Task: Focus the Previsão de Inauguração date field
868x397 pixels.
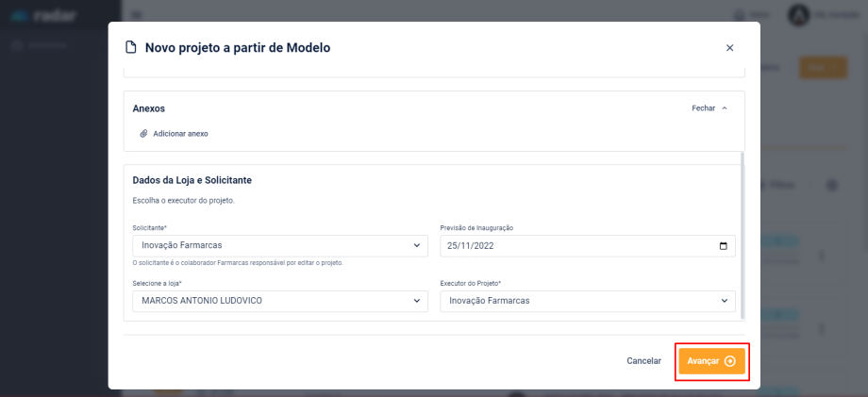Action: 576,246
